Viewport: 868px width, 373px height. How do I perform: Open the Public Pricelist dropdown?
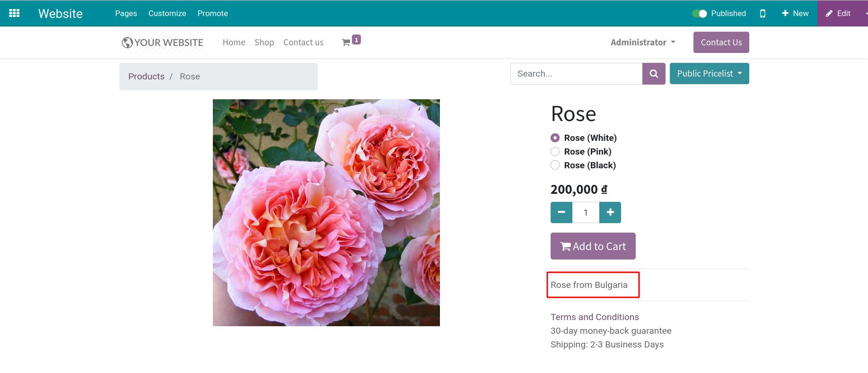(709, 73)
